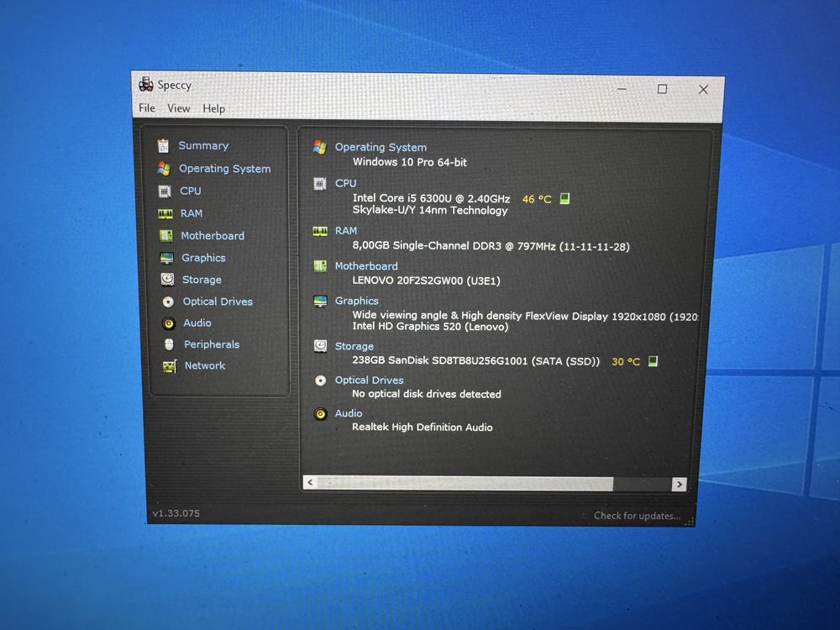Viewport: 840px width, 630px height.
Task: Open the Optical Drives sidebar entry
Action: pos(218,302)
